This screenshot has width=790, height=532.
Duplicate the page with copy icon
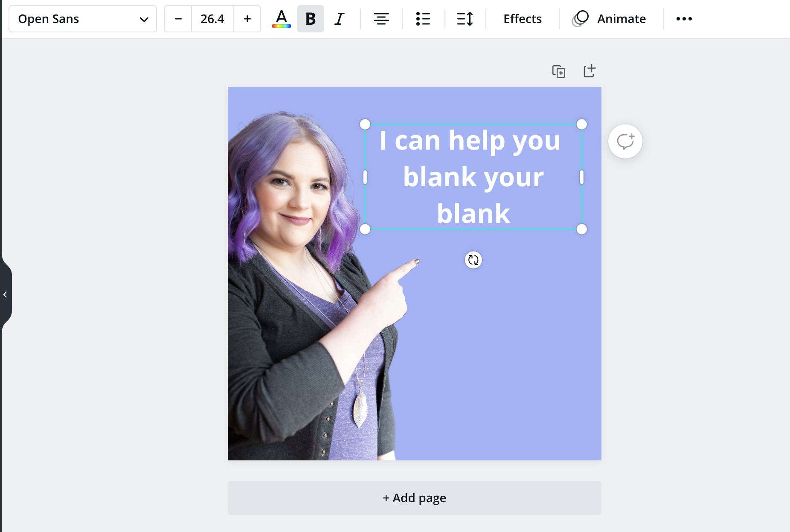click(x=558, y=71)
